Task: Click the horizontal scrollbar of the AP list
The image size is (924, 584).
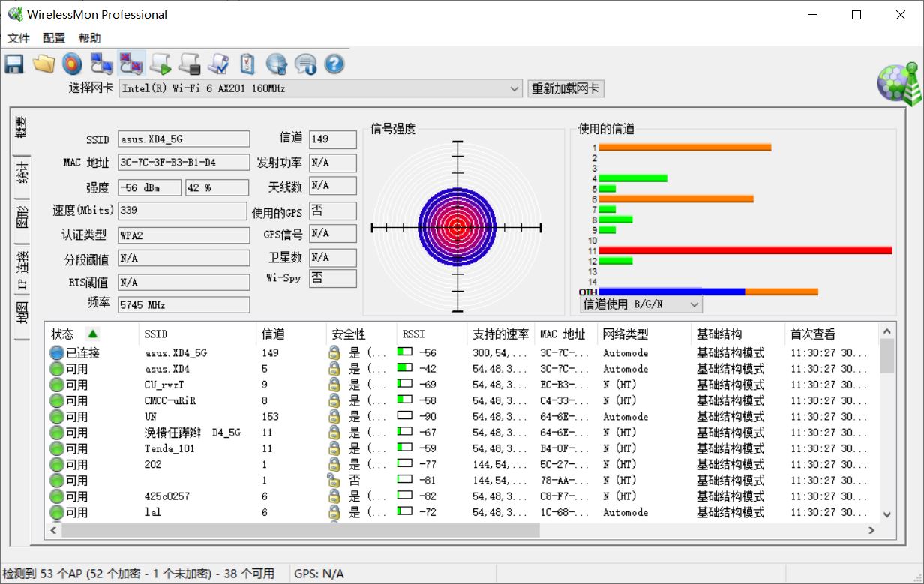Action: (x=300, y=530)
